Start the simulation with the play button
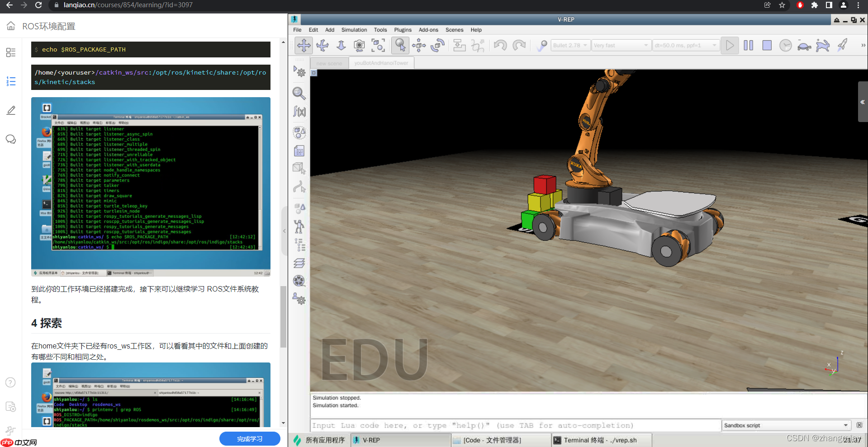Image resolution: width=868 pixels, height=447 pixels. [x=729, y=45]
